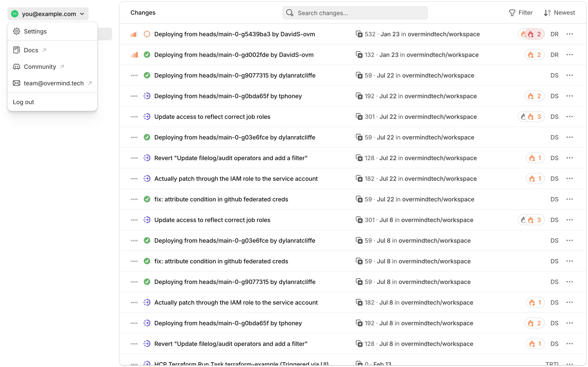Click the blue change icon on Update access row
Viewport: 588px width, 367px height.
point(147,117)
